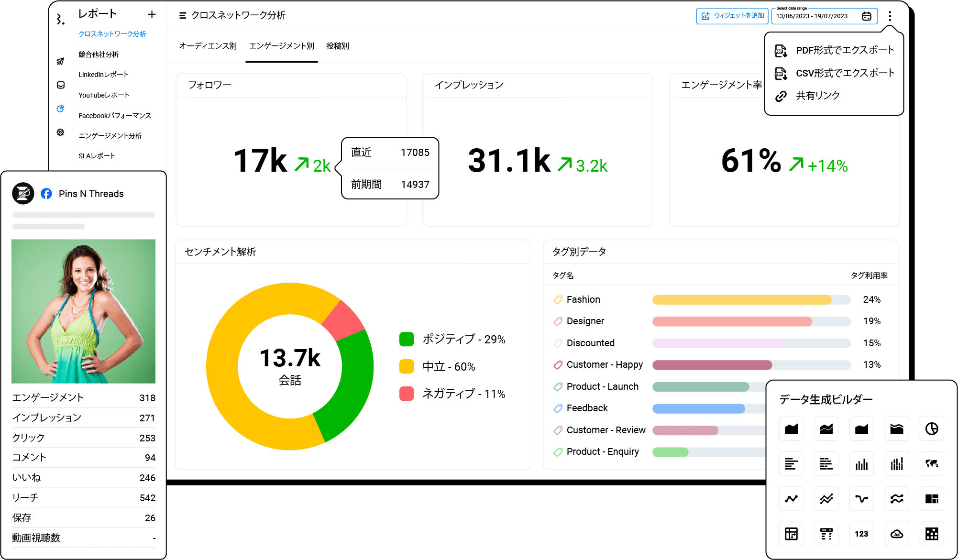Click the publish paper-plane sidebar icon
958x560 pixels.
(x=60, y=61)
